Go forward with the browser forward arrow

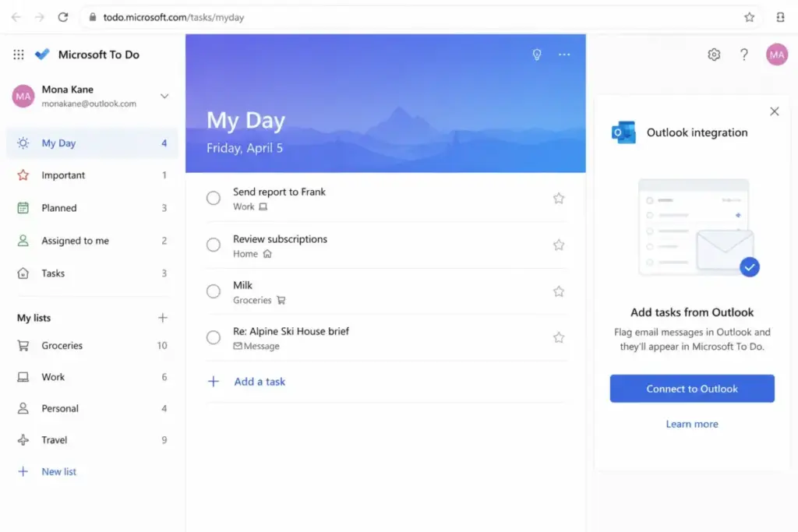tap(39, 17)
